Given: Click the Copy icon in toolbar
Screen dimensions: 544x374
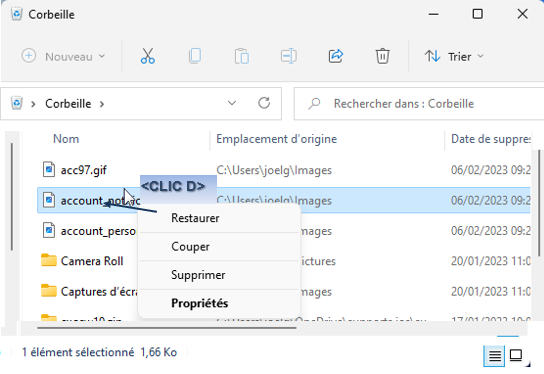Looking at the screenshot, I should tap(195, 56).
